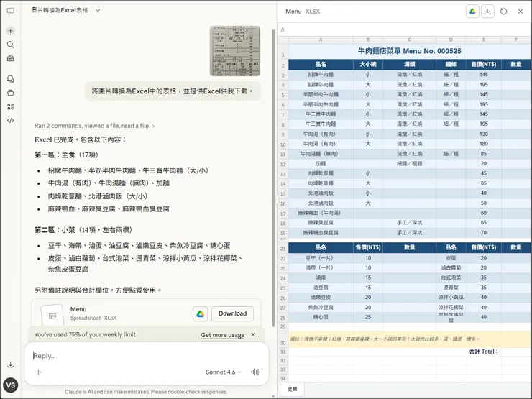
Task: Click the price 70 cell in row 19
Action: click(x=484, y=233)
